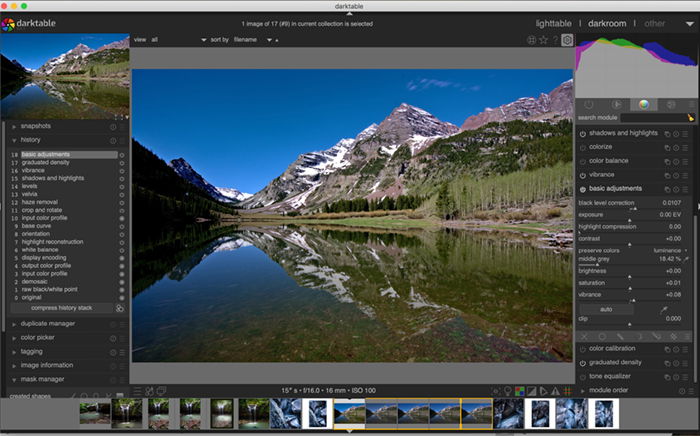Switch to the darkroom view

[607, 24]
